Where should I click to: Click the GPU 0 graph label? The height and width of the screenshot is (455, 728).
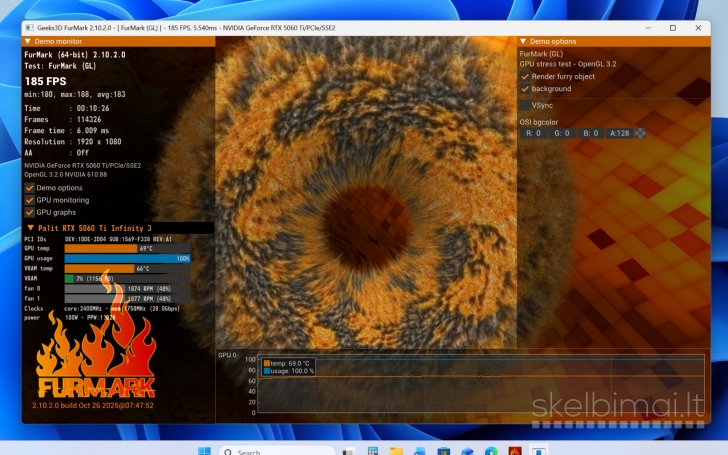(x=227, y=355)
